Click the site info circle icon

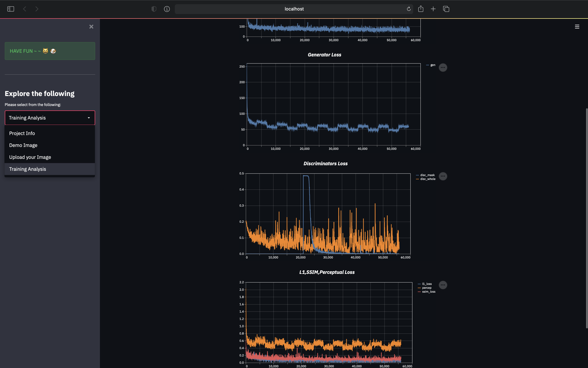click(x=167, y=9)
